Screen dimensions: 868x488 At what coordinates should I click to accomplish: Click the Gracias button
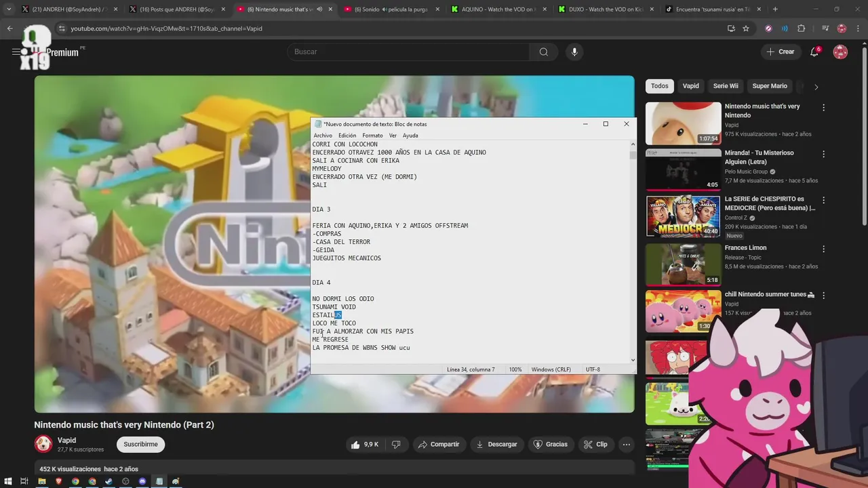pos(551,445)
